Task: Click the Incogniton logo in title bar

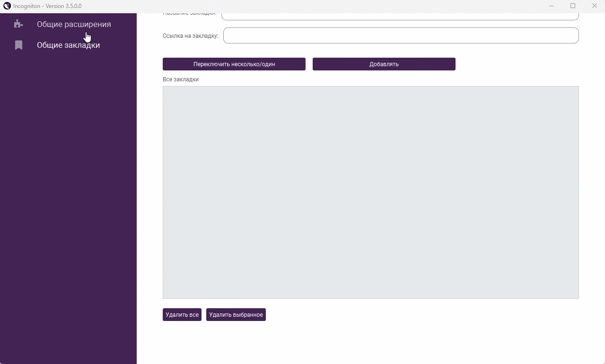Action: [7, 6]
